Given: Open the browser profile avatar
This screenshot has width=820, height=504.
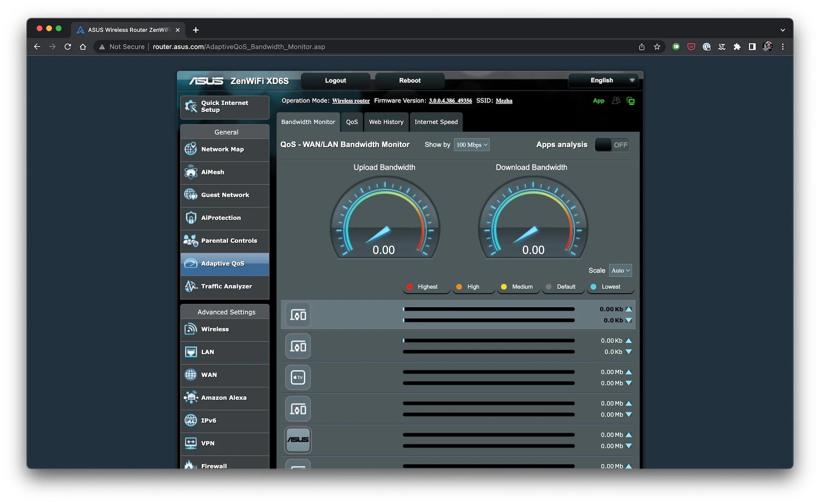Looking at the screenshot, I should [767, 47].
